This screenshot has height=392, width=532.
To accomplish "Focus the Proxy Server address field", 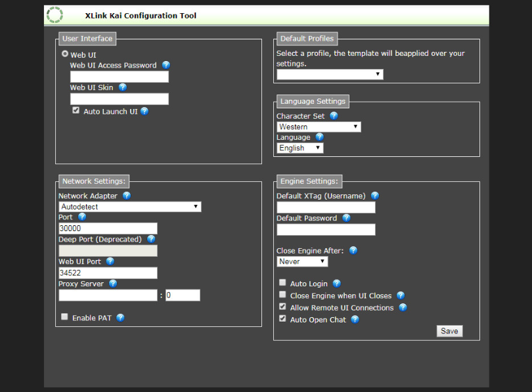I will coord(108,295).
